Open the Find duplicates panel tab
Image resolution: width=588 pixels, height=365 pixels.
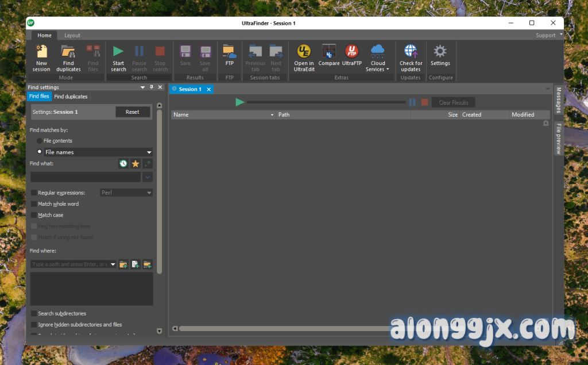(71, 97)
